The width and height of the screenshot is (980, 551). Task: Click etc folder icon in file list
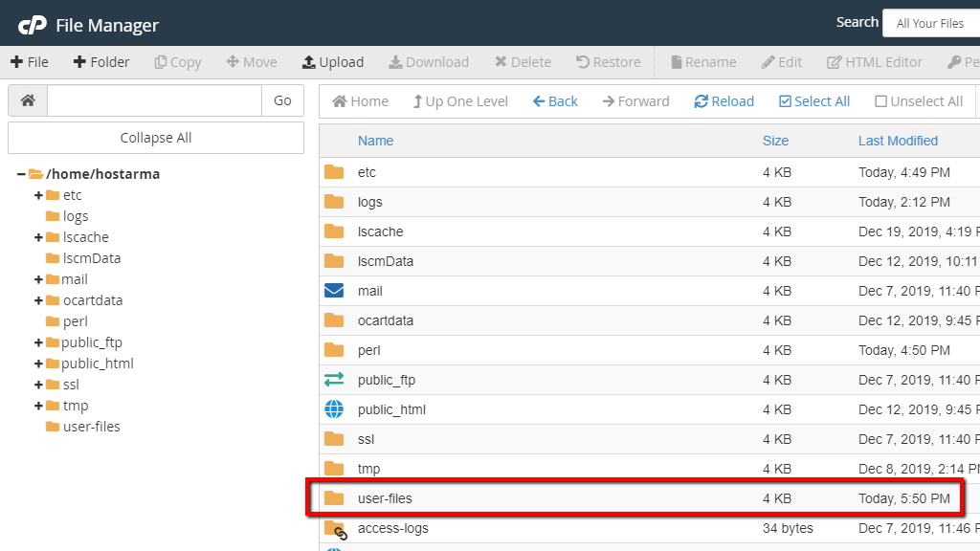[x=334, y=172]
